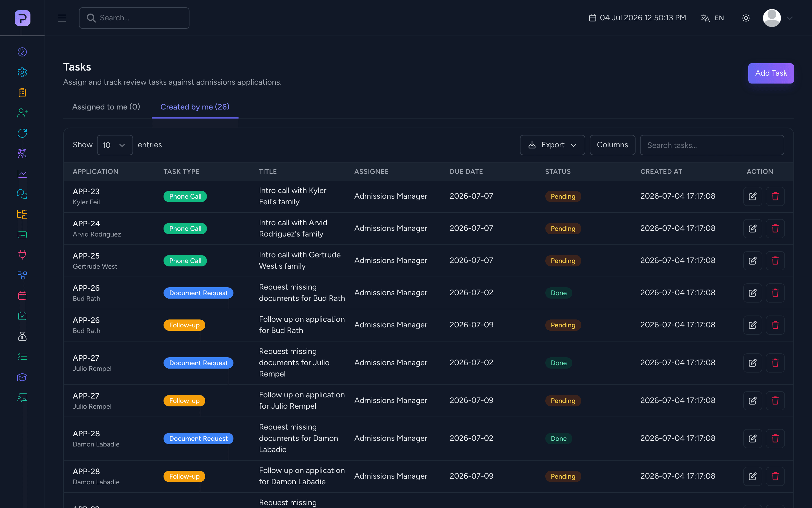Open the language selector EN

712,18
